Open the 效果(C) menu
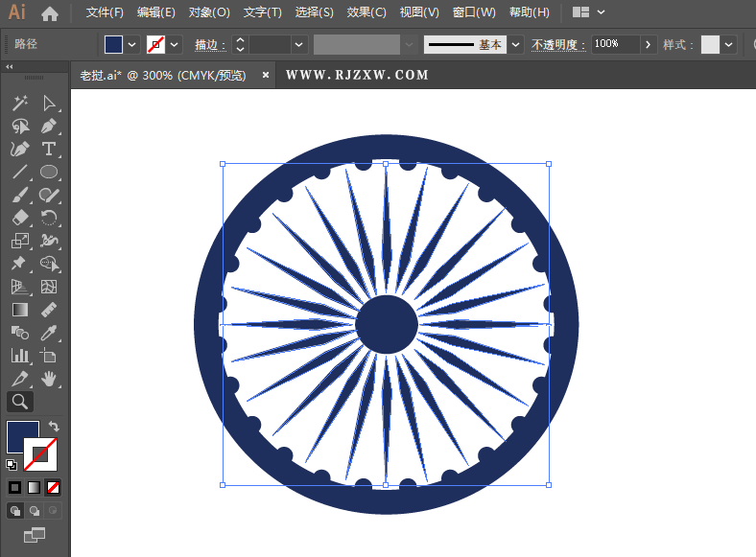This screenshot has width=756, height=557. 366,12
